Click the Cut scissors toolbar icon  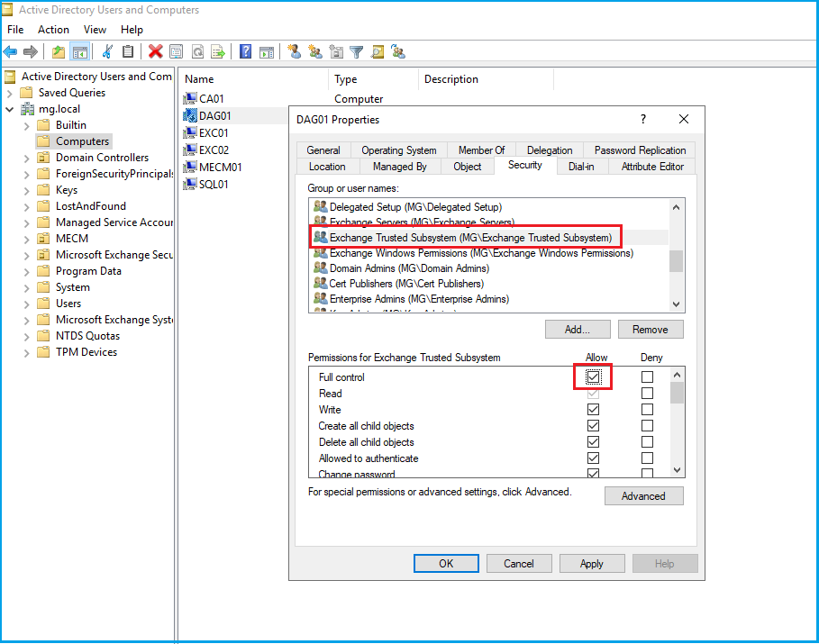pos(107,52)
